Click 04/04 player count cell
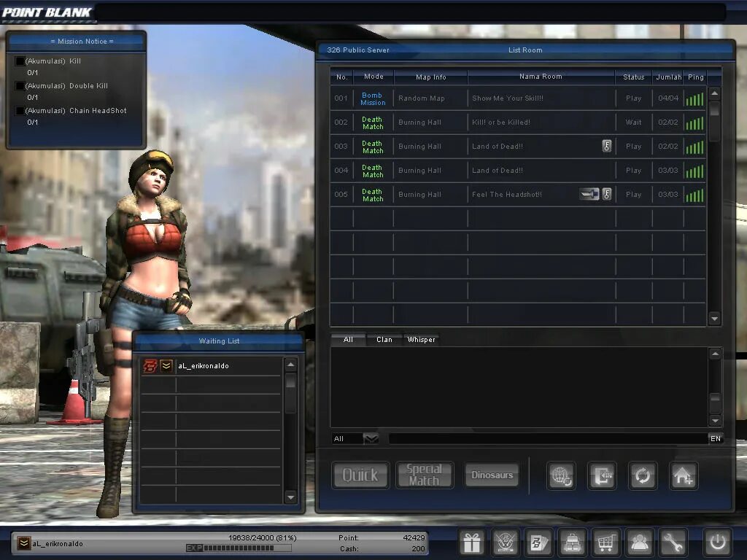This screenshot has height=560, width=747. click(668, 98)
